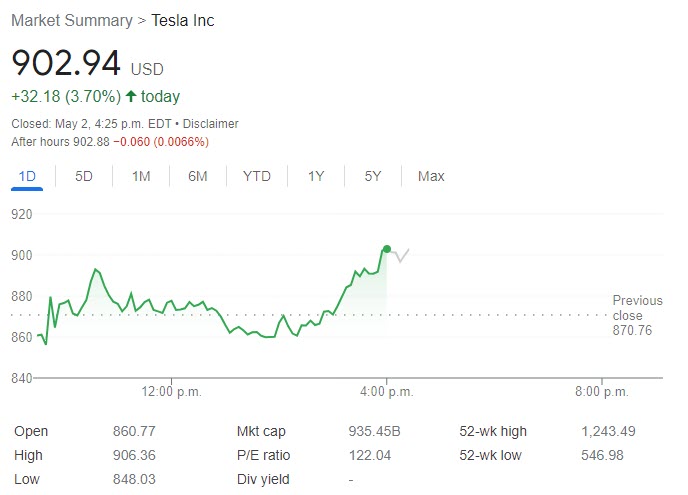Click the Market Summary breadcrumb
The height and width of the screenshot is (495, 688).
click(71, 21)
